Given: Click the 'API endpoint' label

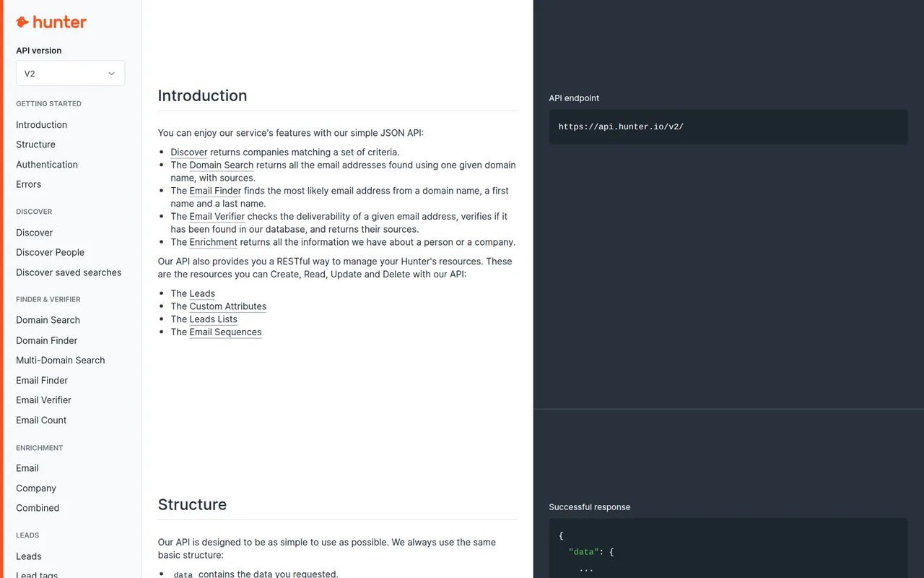Looking at the screenshot, I should point(574,98).
